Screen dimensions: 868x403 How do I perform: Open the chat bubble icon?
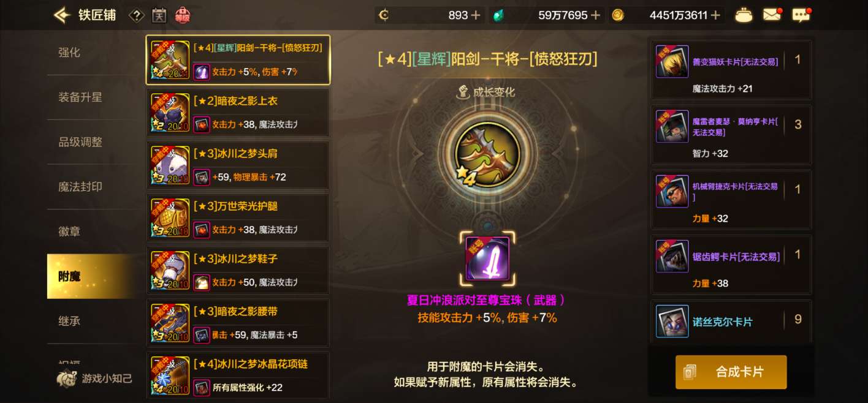pos(801,15)
